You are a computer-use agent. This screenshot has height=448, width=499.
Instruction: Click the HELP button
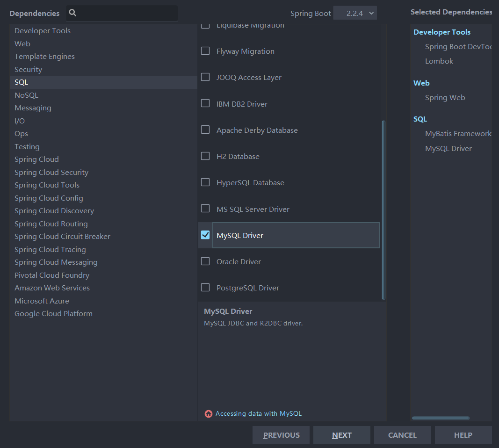463,435
